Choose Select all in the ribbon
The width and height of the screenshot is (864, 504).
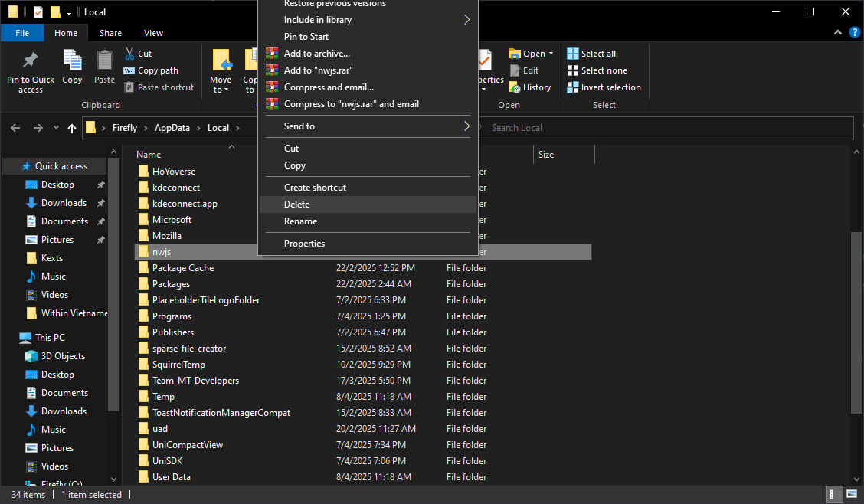coord(597,54)
